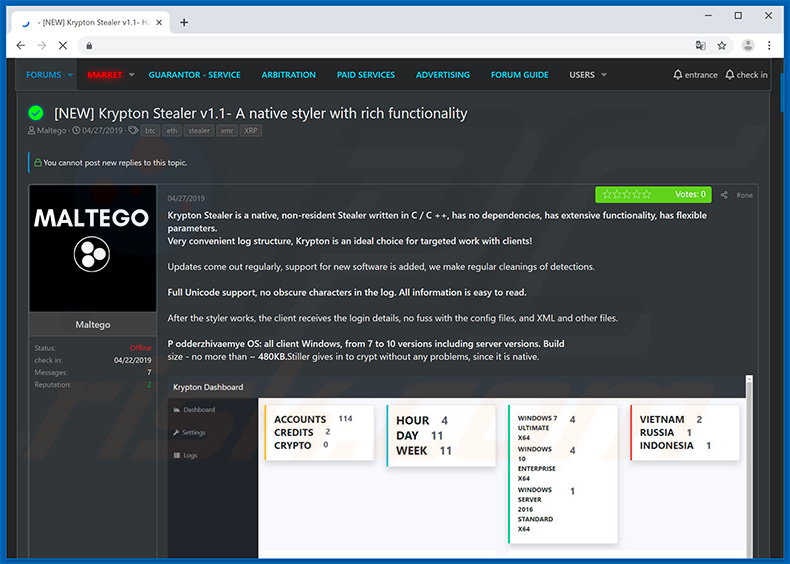This screenshot has width=790, height=564.
Task: Open a new browser tab
Action: click(x=184, y=22)
